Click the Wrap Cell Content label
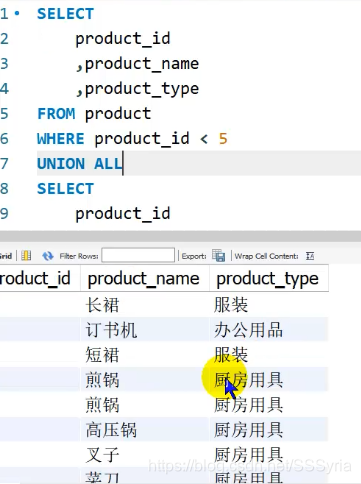 [266, 256]
